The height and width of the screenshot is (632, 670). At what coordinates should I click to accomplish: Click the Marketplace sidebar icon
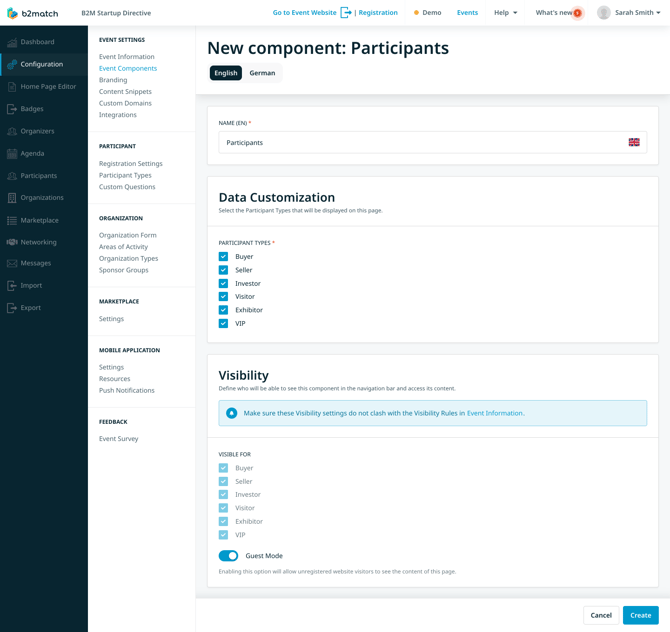pyautogui.click(x=12, y=220)
